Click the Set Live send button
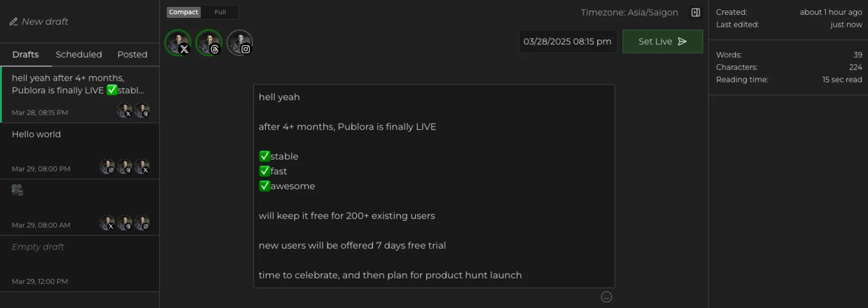Image resolution: width=868 pixels, height=308 pixels. 662,42
